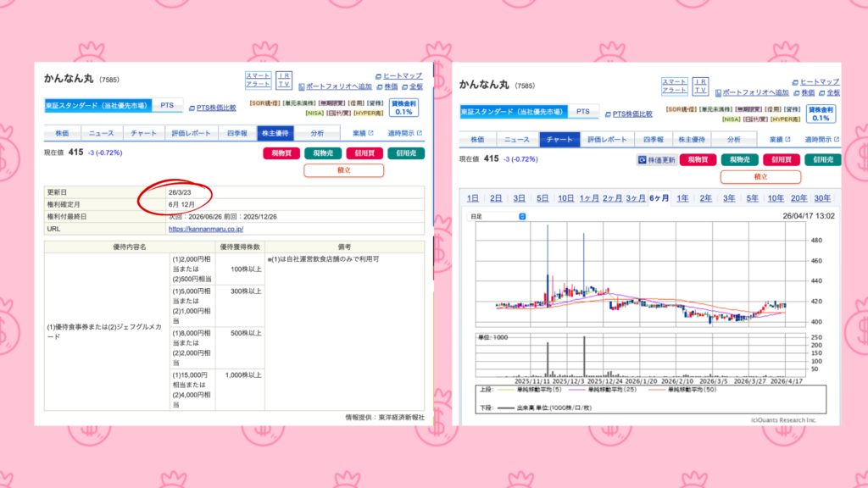The width and height of the screenshot is (868, 488).
Task: Open 適時開示 external link in left panel
Action: [407, 133]
